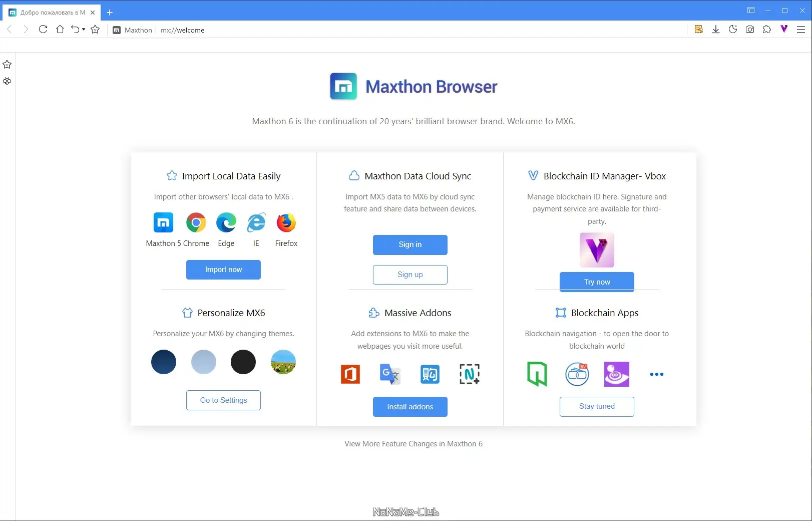Viewport: 812px width, 521px height.
Task: Open favorites in the sidebar
Action: point(7,65)
